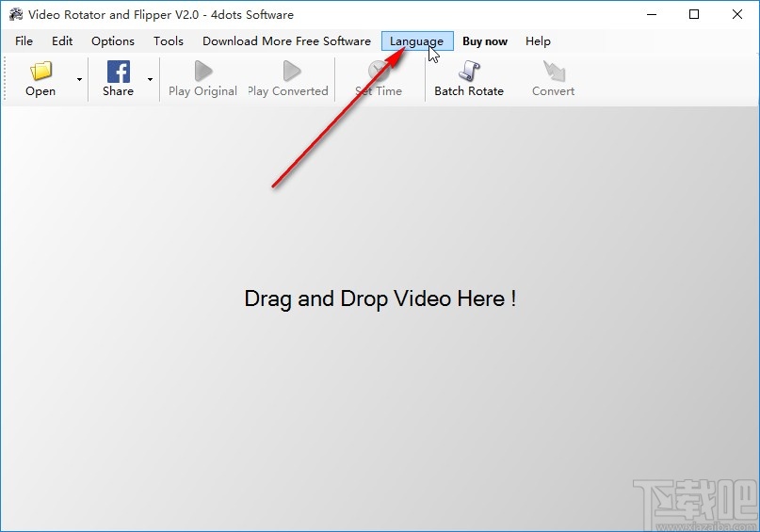This screenshot has height=532, width=760.
Task: Minimize the Video Rotator window
Action: click(652, 14)
